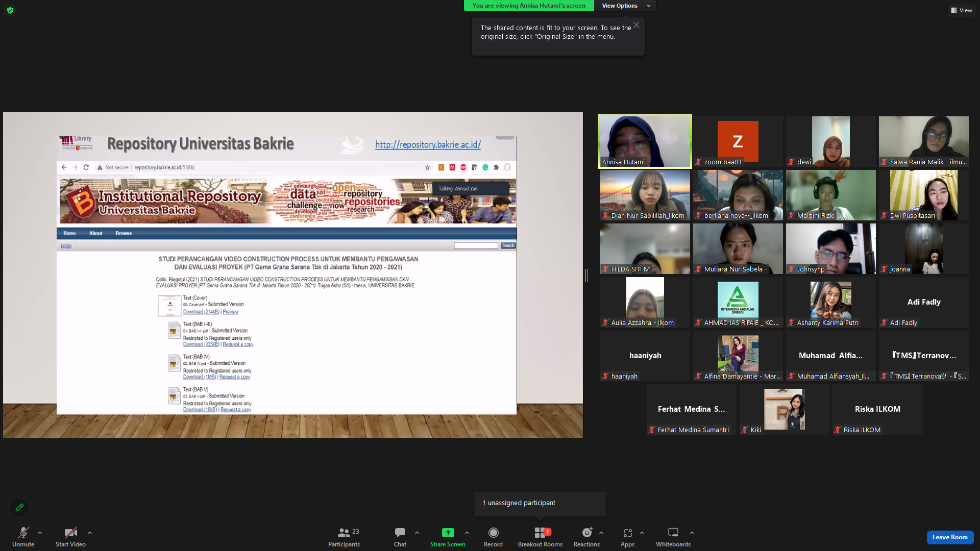Select Dwi Puspitasari's video tile
The image size is (980, 551).
924,195
